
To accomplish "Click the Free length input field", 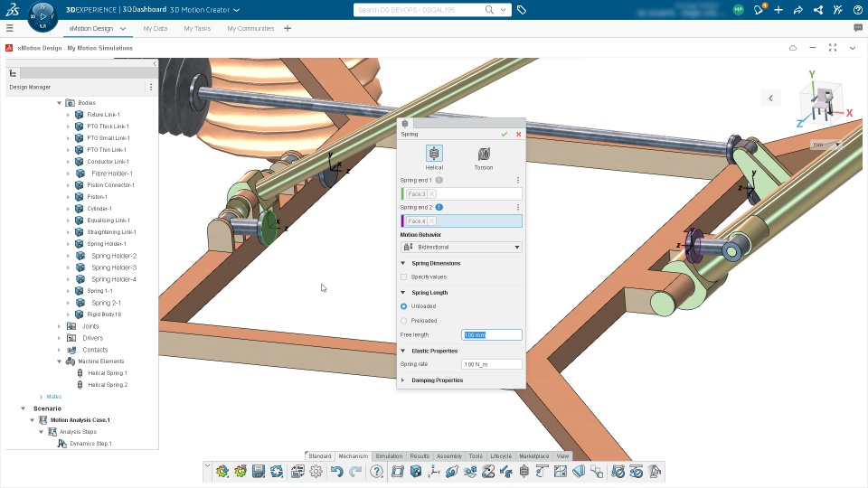I will click(x=492, y=334).
